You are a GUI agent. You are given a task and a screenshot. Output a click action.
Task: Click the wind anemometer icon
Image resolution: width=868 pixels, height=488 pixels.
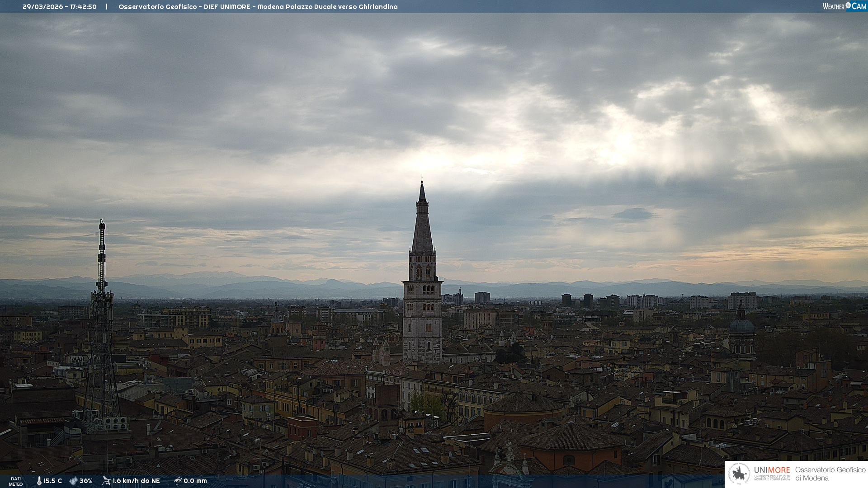click(x=106, y=481)
